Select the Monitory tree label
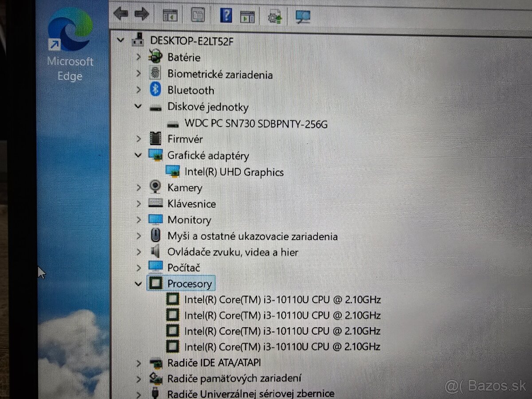 tap(189, 219)
